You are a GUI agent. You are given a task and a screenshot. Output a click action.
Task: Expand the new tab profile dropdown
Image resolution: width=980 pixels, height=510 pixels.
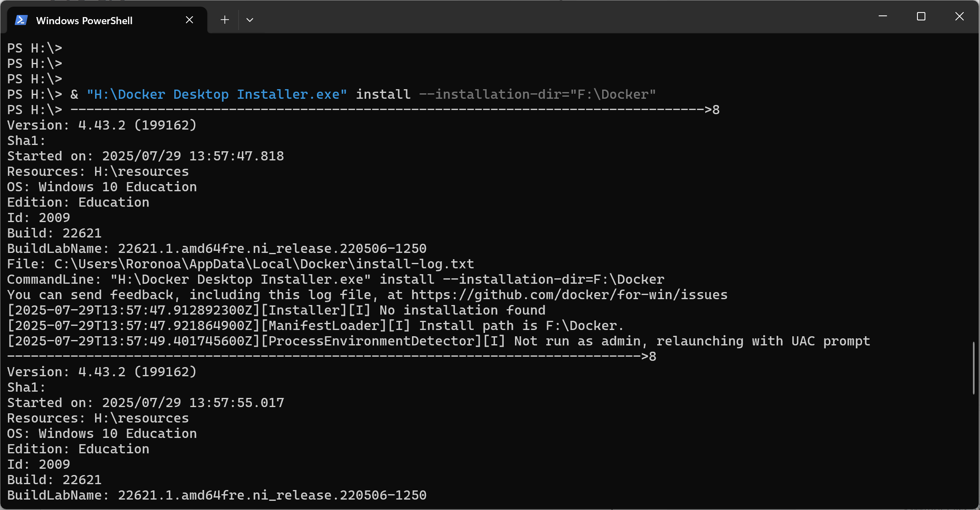(x=250, y=20)
